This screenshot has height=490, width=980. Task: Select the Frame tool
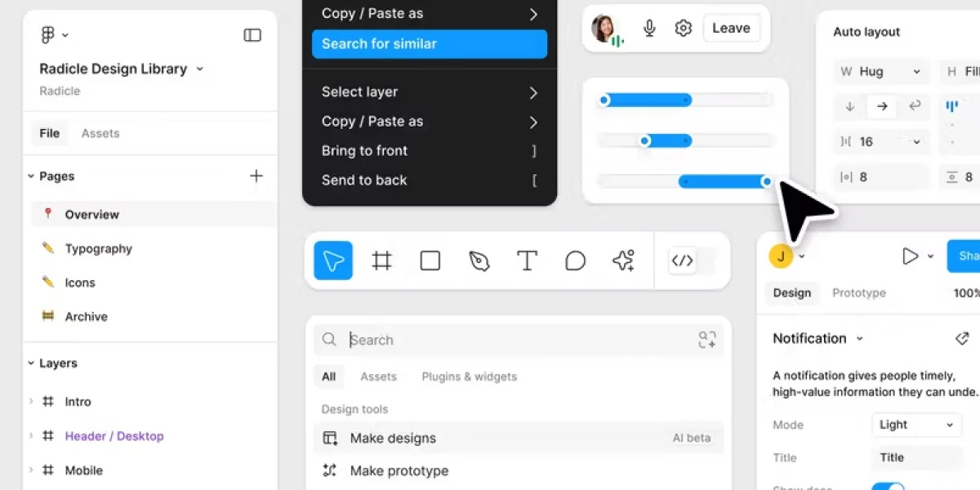(x=381, y=261)
